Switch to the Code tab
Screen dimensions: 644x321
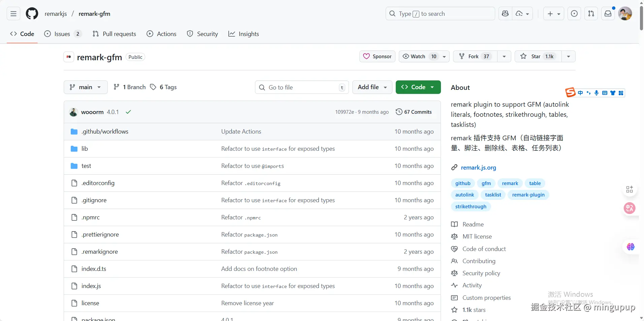coord(22,34)
